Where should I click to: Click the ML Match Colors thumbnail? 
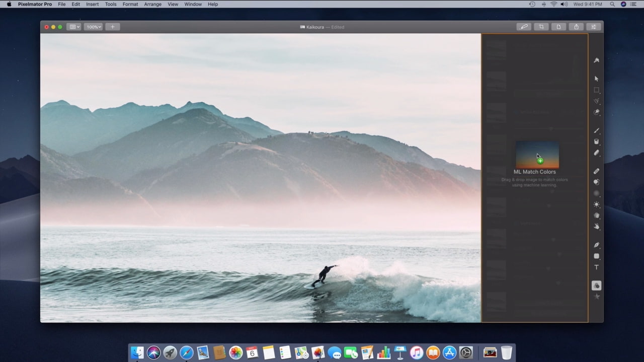(537, 154)
